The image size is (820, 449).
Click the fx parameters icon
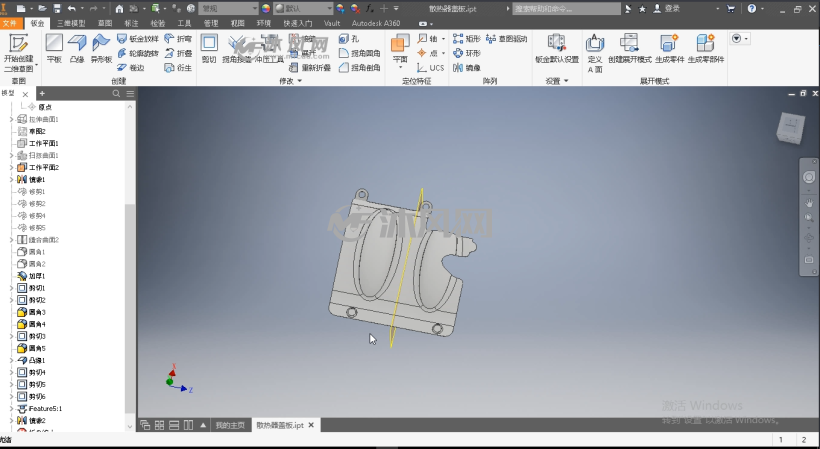pyautogui.click(x=369, y=8)
